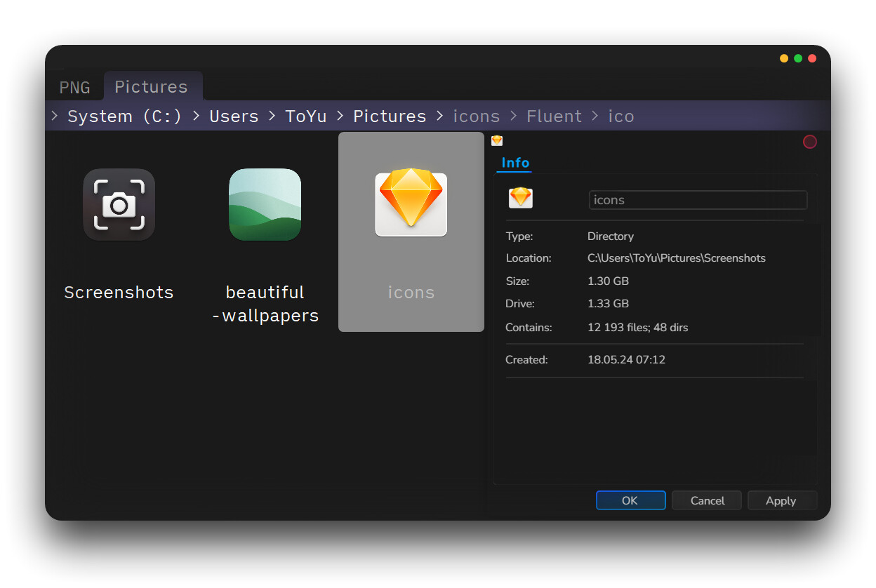This screenshot has width=876, height=588.
Task: Expand the chevron between Fluent and ico
Action: (595, 116)
